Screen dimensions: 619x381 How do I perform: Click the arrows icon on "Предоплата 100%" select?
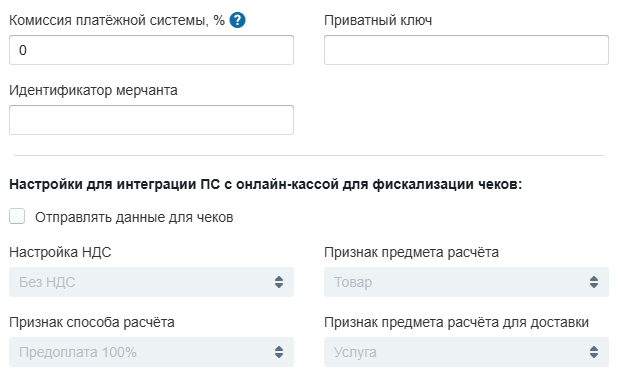pos(279,352)
